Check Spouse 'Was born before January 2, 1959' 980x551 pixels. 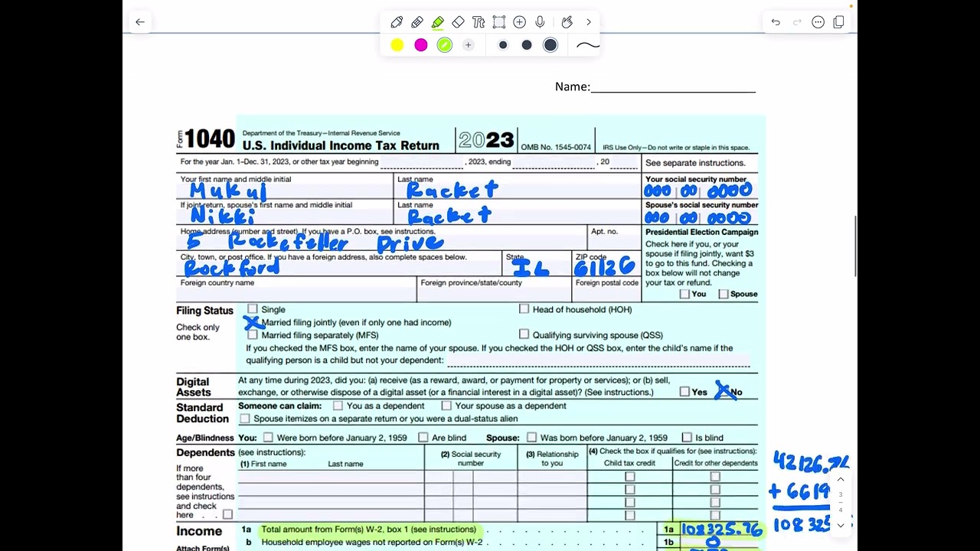531,438
